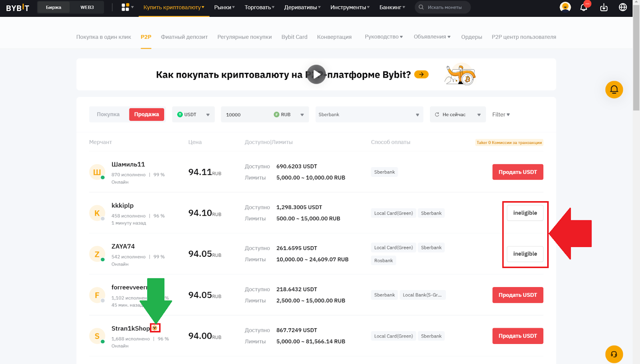
Task: Select the P2P tab
Action: point(146,37)
